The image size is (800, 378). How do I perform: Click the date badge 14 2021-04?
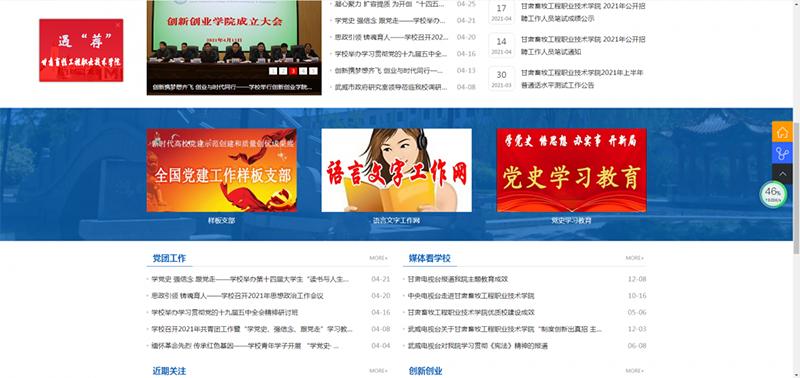(502, 45)
